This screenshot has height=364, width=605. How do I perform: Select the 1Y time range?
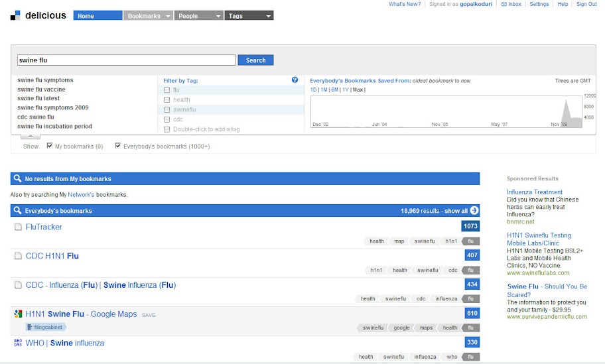click(x=346, y=90)
